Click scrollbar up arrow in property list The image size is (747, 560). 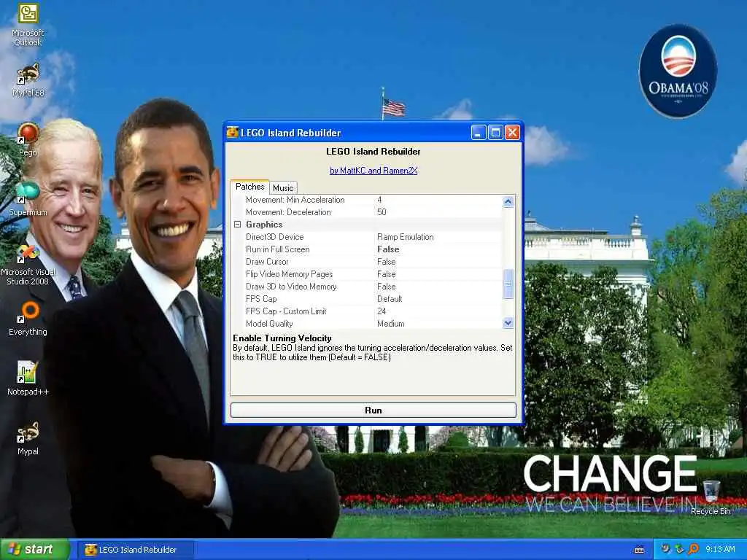coord(508,201)
